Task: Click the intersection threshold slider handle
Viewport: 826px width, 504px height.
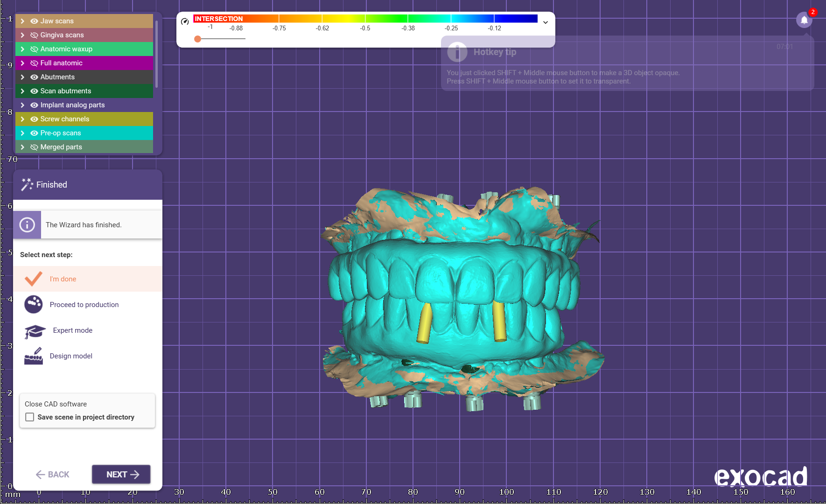Action: [198, 39]
